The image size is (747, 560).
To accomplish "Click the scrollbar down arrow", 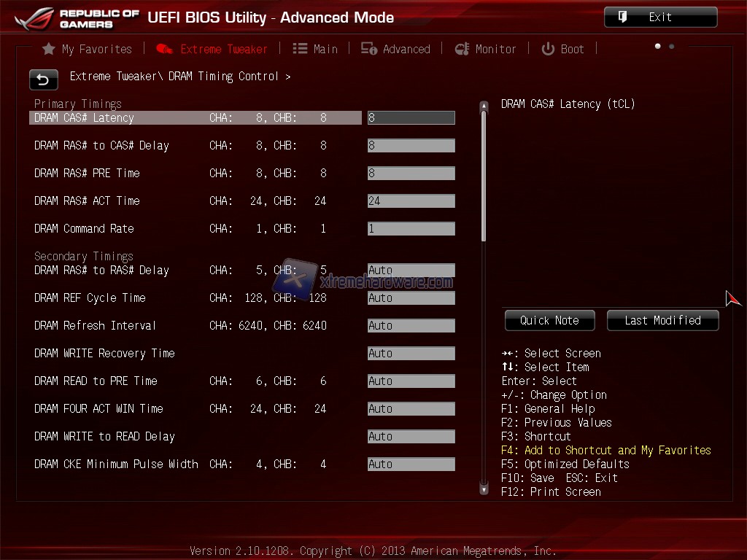I will 483,490.
